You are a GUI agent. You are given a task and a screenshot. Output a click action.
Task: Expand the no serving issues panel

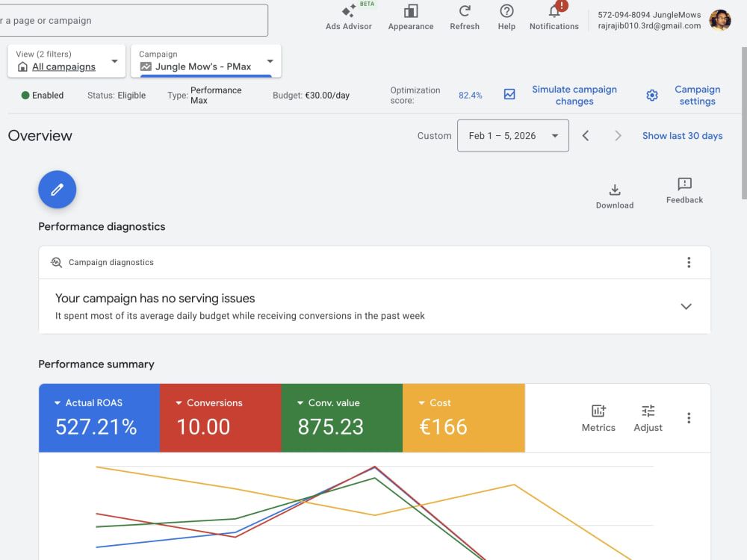click(686, 306)
